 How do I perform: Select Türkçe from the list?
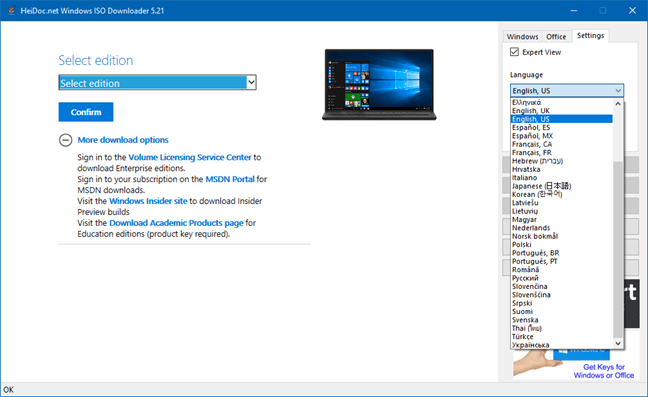[x=561, y=337]
